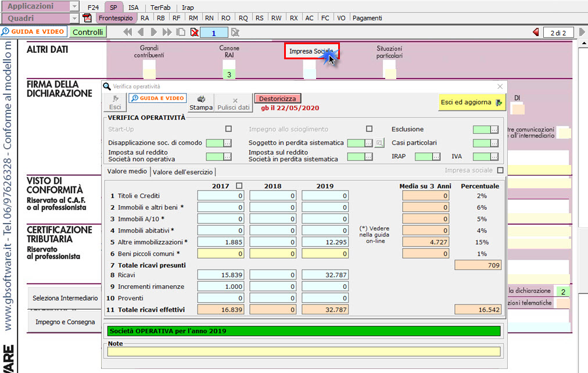Open the Disapplicazione soc. di comodo selector
The width and height of the screenshot is (588, 373).
click(x=228, y=143)
